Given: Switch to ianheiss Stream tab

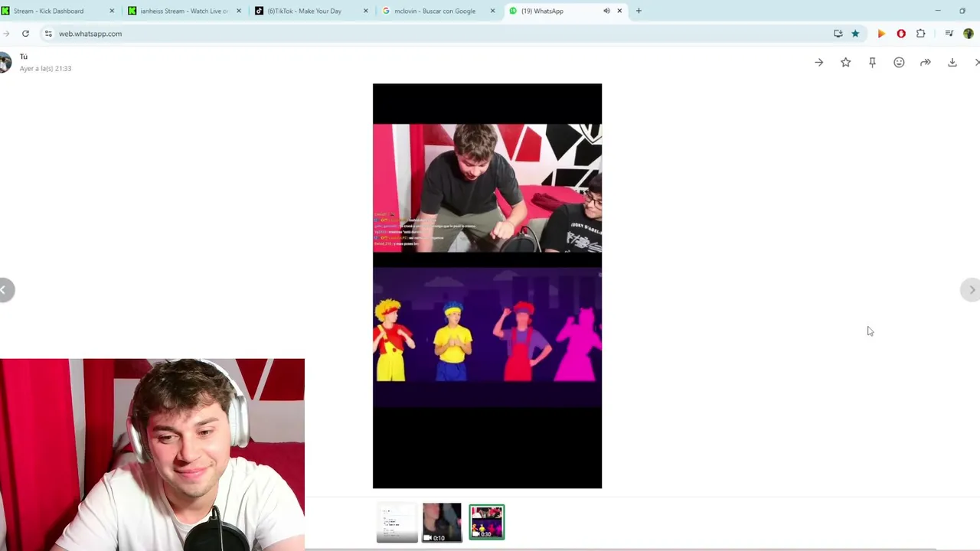Looking at the screenshot, I should tap(184, 11).
